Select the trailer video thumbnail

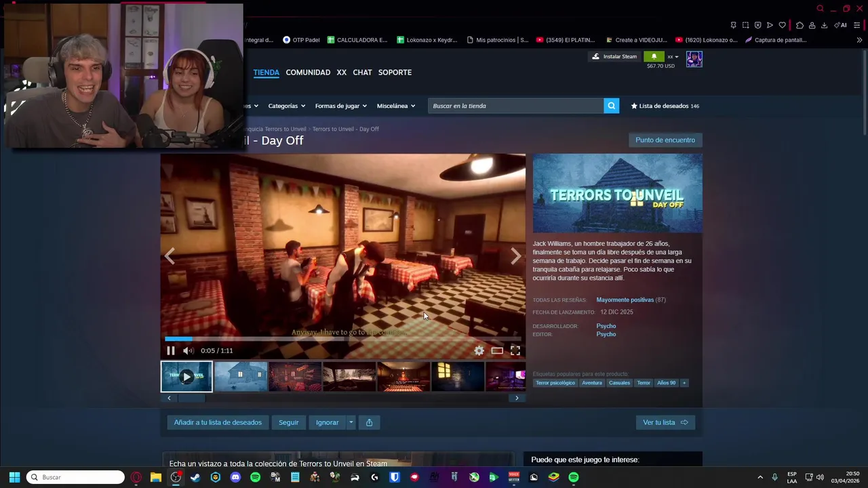coord(186,377)
